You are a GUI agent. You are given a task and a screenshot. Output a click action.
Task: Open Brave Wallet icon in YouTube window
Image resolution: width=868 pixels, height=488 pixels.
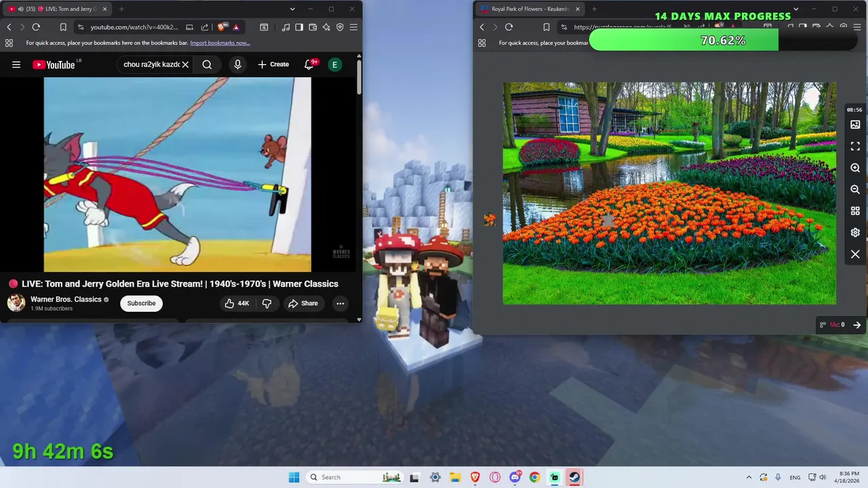313,27
